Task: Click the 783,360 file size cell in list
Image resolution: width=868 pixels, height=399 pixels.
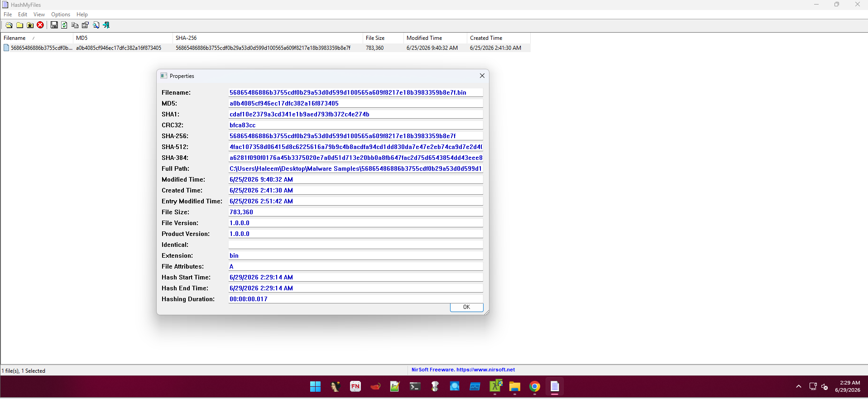Action: (x=374, y=48)
